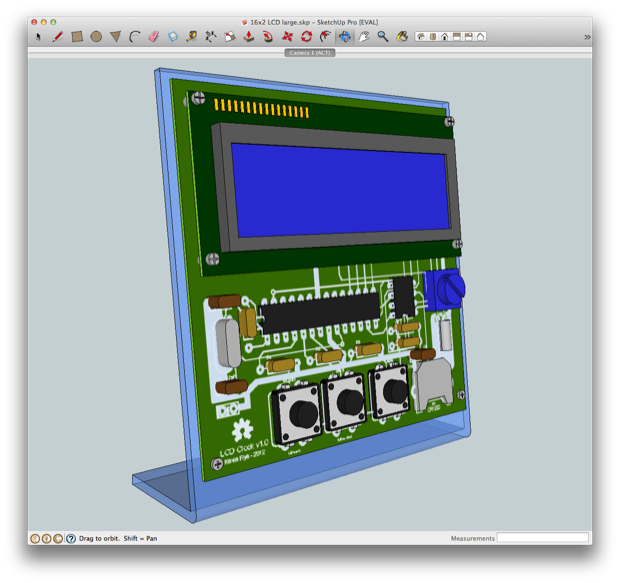Click the last house icon in views group
This screenshot has height=583, width=620.
pyautogui.click(x=480, y=37)
